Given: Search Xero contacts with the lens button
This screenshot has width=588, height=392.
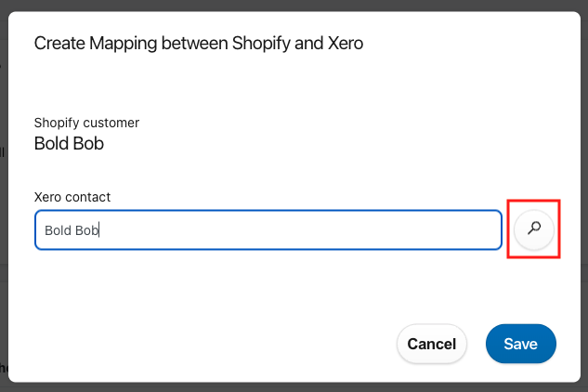Looking at the screenshot, I should tap(534, 229).
